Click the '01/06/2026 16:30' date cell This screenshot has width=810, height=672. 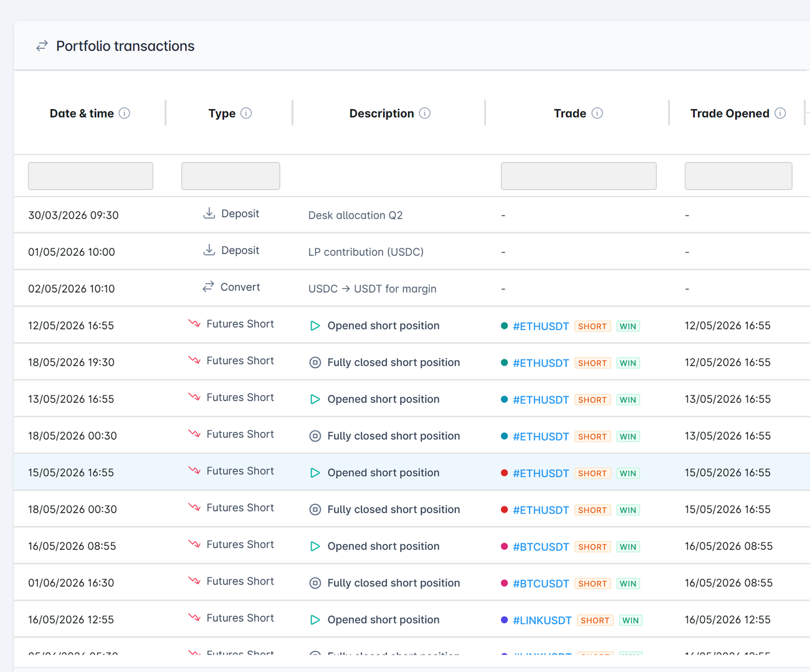click(x=71, y=582)
